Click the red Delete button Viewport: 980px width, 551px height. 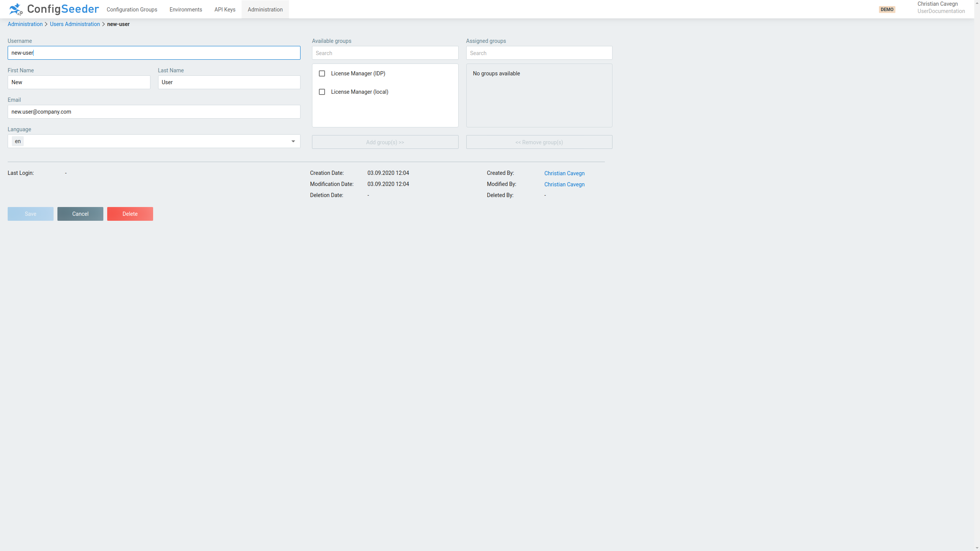pos(130,214)
